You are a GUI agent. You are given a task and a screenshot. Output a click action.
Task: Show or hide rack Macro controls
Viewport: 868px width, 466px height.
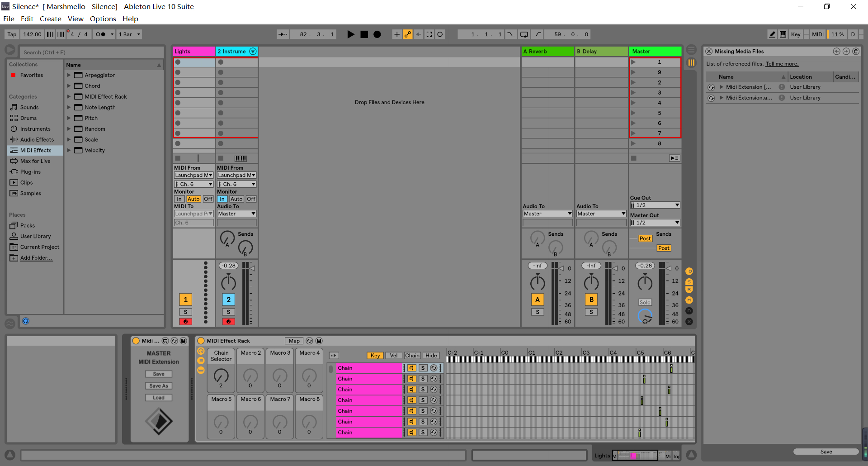coord(201,352)
